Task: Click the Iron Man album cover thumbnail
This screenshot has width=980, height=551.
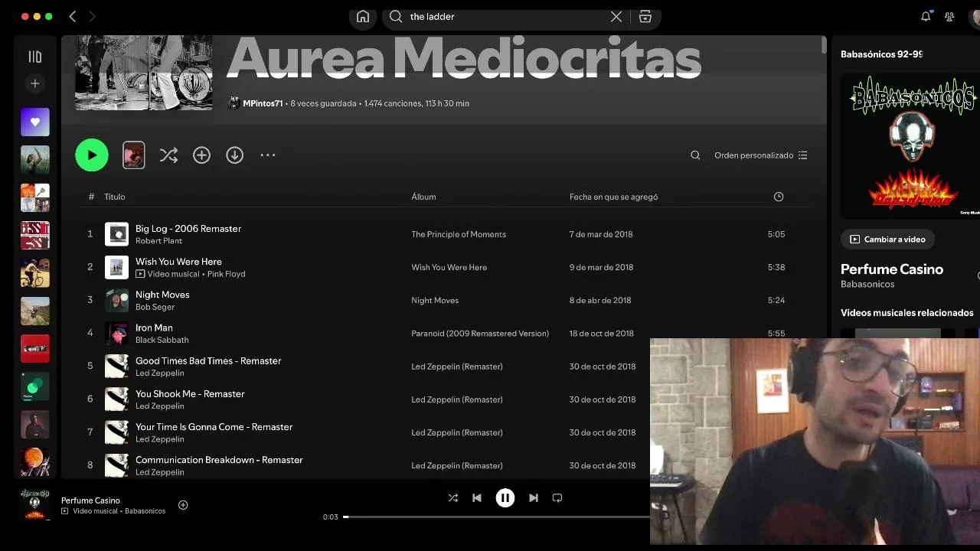Action: [116, 333]
